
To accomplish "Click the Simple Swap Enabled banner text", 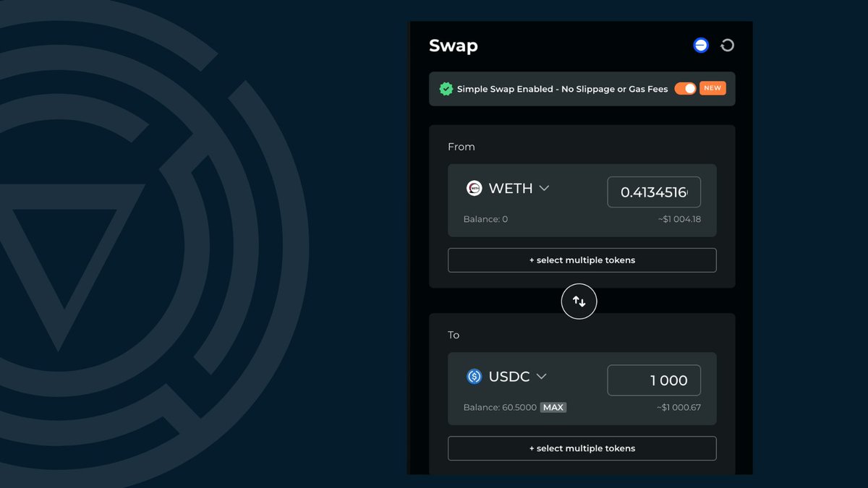I will [x=562, y=89].
